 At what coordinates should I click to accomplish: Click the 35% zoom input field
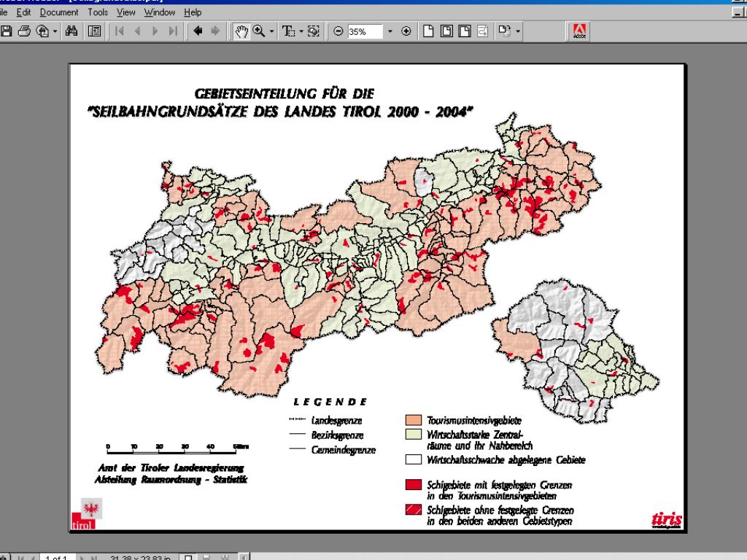coord(365,32)
